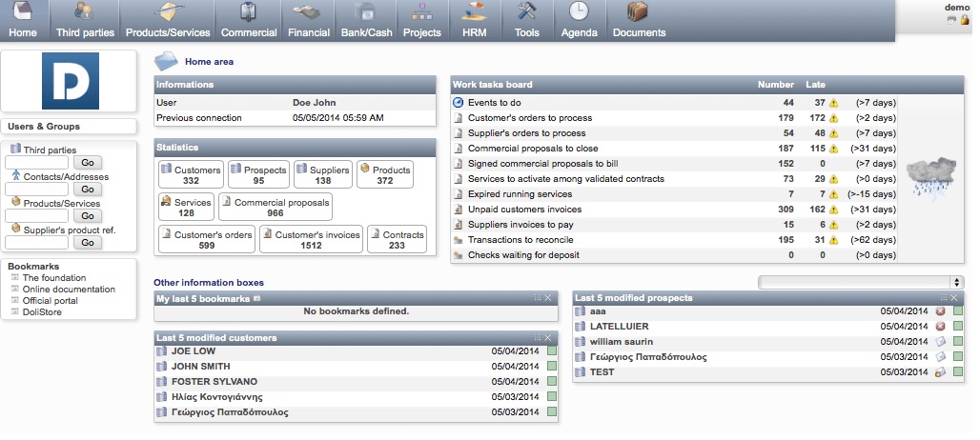Open the Commercial menu
This screenshot has width=980, height=440.
coord(249,21)
